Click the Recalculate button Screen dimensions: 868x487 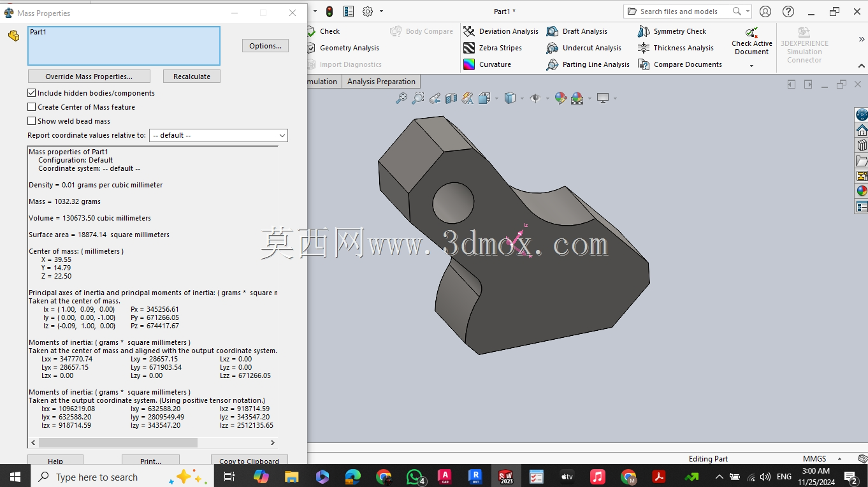tap(192, 76)
